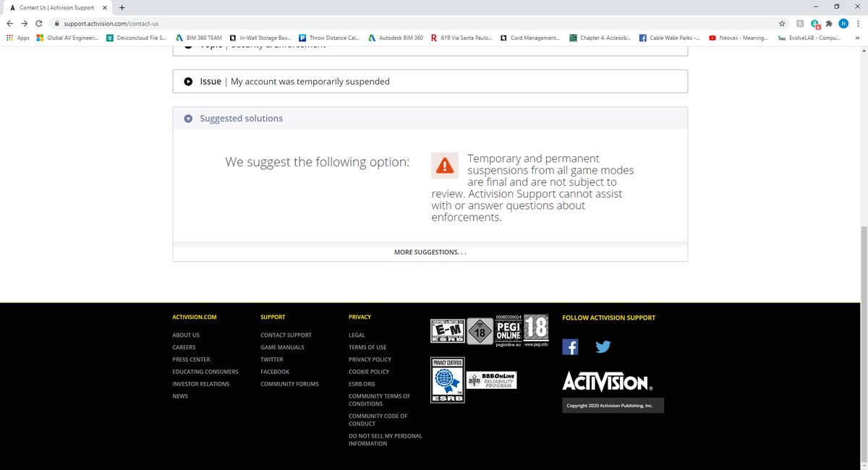Bookmark this page with the star icon
This screenshot has width=868, height=470.
coord(782,23)
